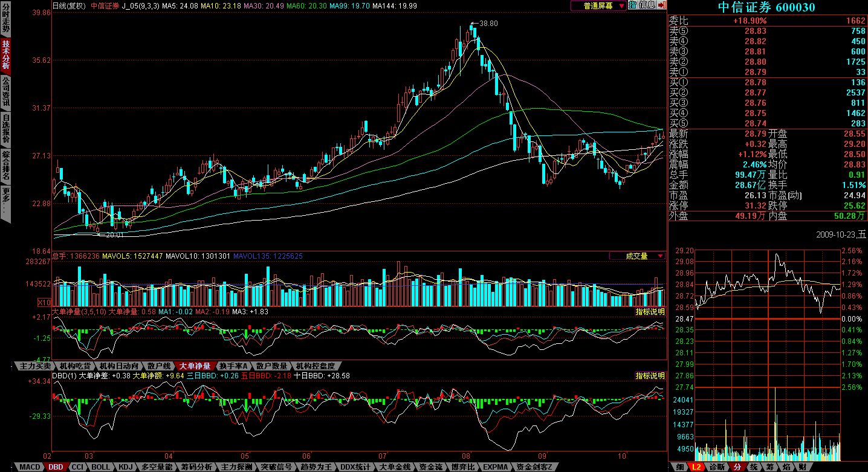
Task: Click the MAVOL5: 1527447 legend label
Action: [132, 256]
